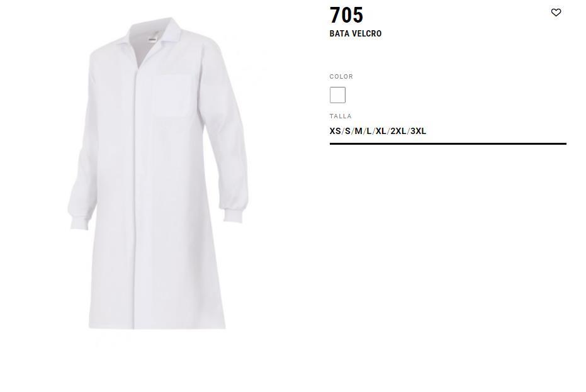Choose size XS
Screen dimensions: 586x392
pyautogui.click(x=335, y=131)
